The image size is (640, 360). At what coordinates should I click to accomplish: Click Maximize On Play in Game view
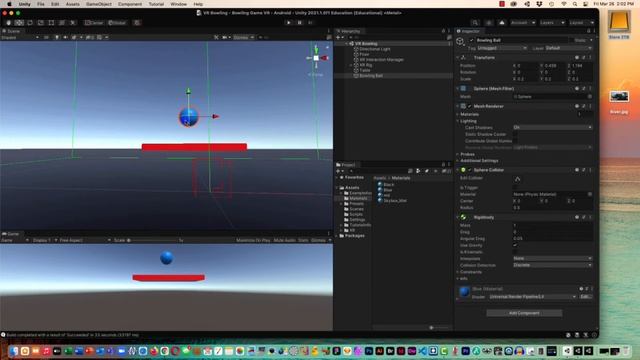253,240
